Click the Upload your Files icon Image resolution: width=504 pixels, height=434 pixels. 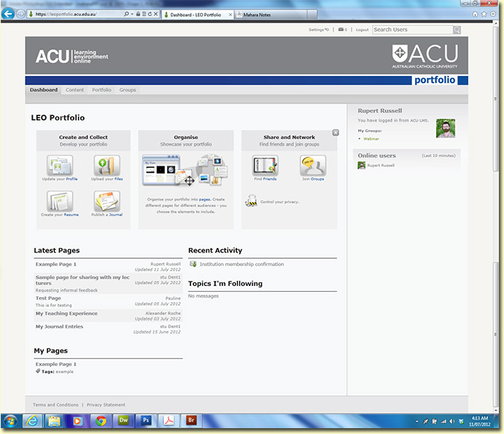106,164
